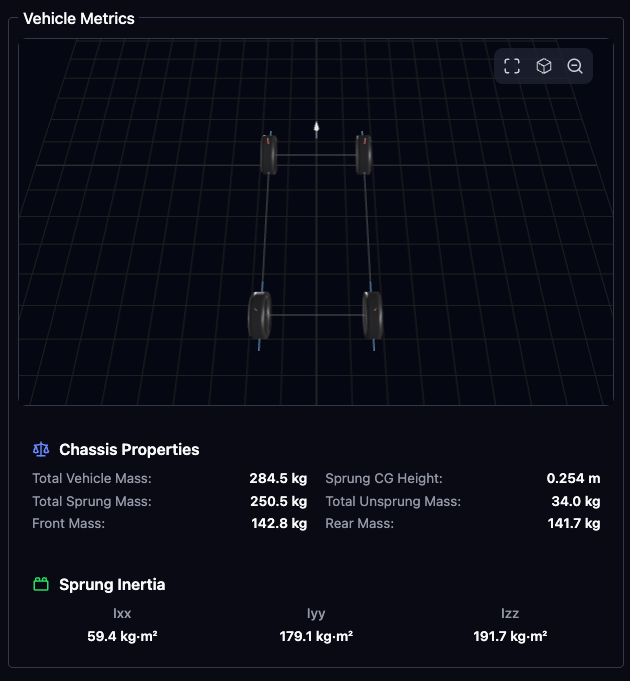Screen dimensions: 630x681
Task: Click the Sprung Inertia heading
Action: click(x=112, y=585)
